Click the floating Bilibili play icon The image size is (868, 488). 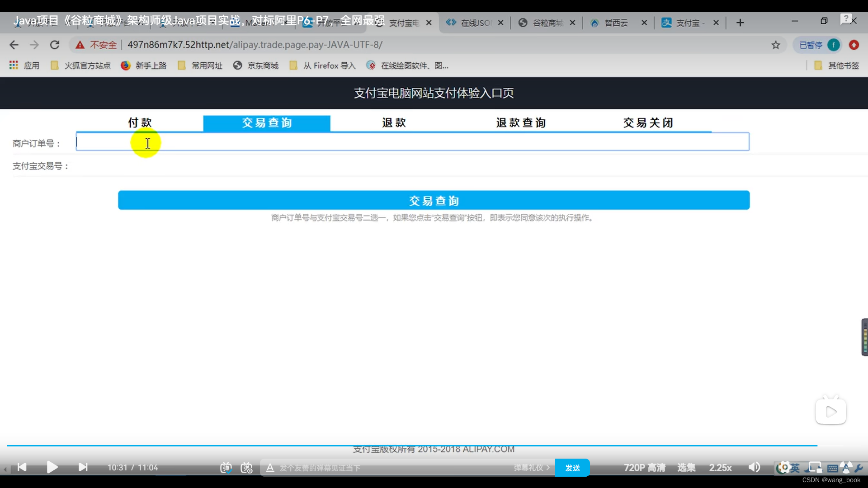pyautogui.click(x=831, y=411)
